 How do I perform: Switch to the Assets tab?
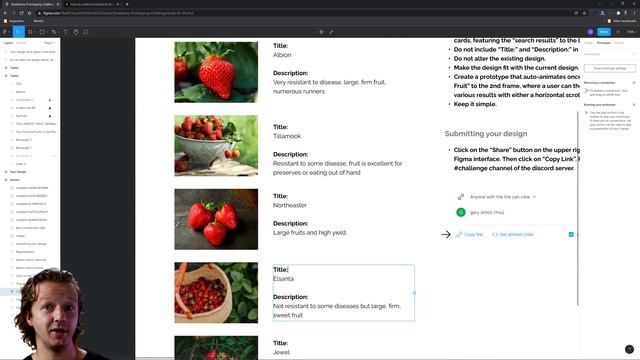[21, 43]
